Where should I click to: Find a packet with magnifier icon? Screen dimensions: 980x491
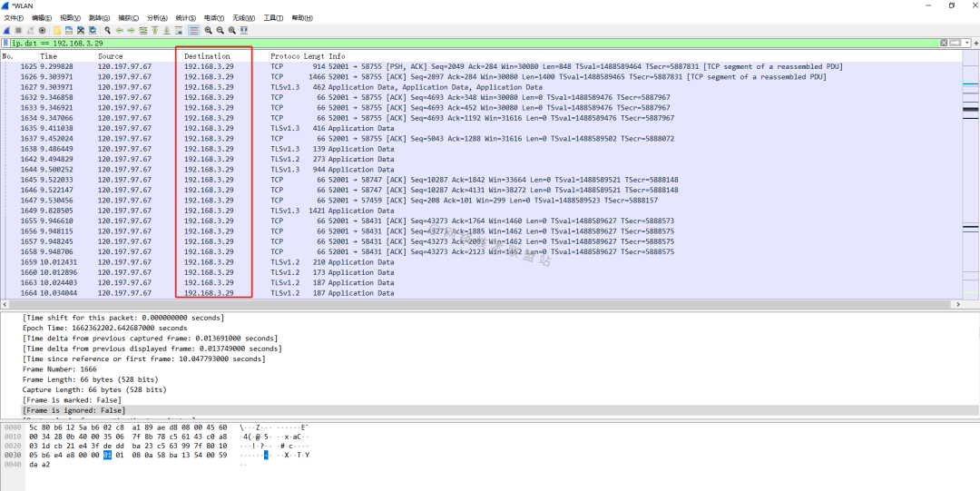point(107,30)
